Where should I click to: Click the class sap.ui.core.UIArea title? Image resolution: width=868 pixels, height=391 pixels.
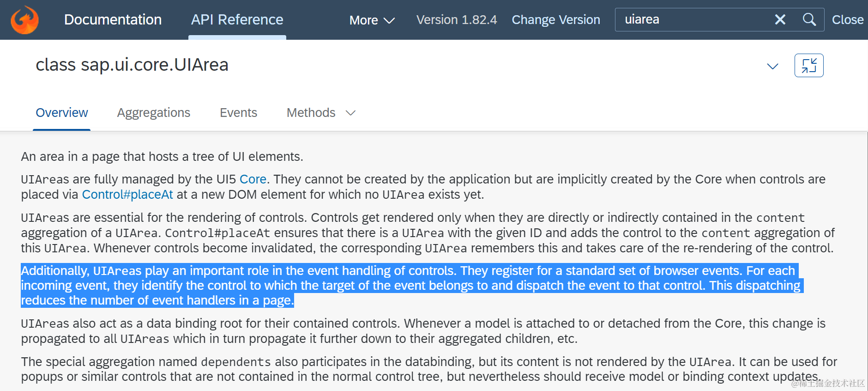[x=132, y=65]
